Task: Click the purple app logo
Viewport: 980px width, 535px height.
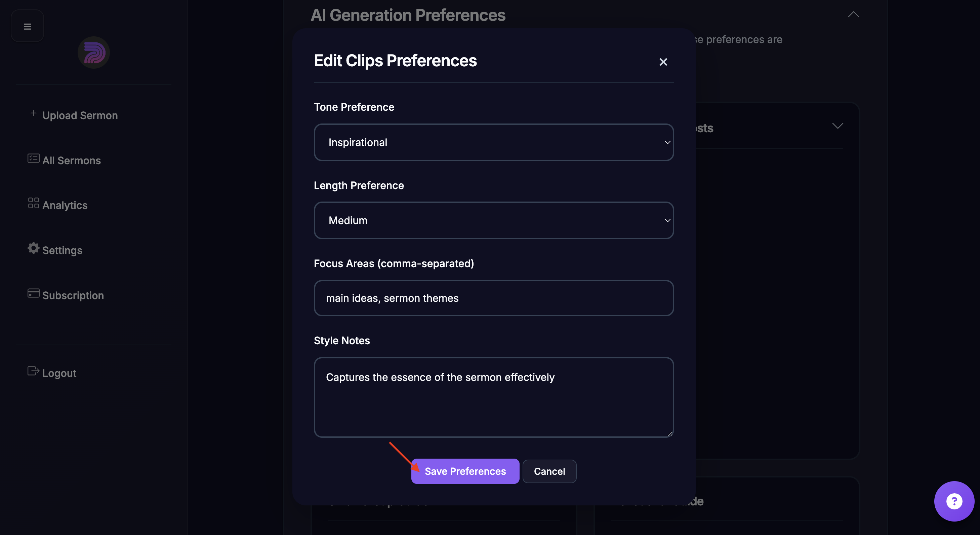Action: 93,52
